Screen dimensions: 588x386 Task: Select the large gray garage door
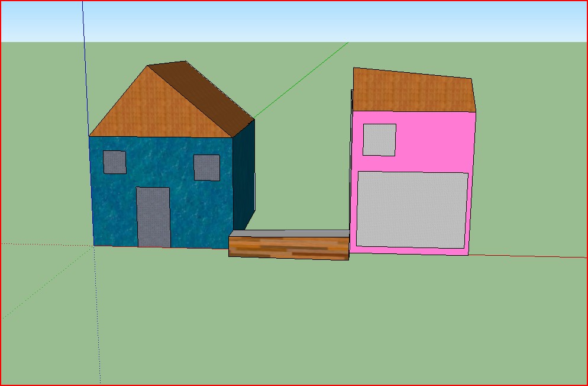412,209
